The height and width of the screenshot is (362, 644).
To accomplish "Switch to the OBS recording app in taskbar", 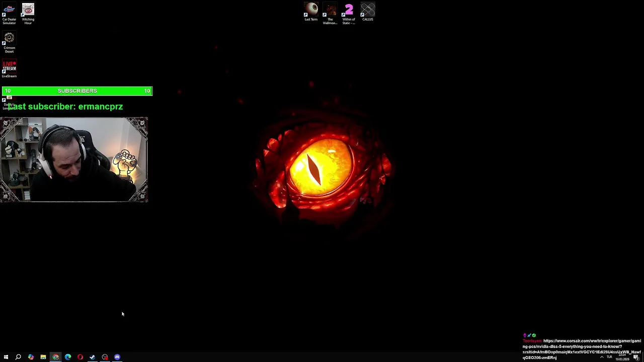I will (x=105, y=357).
